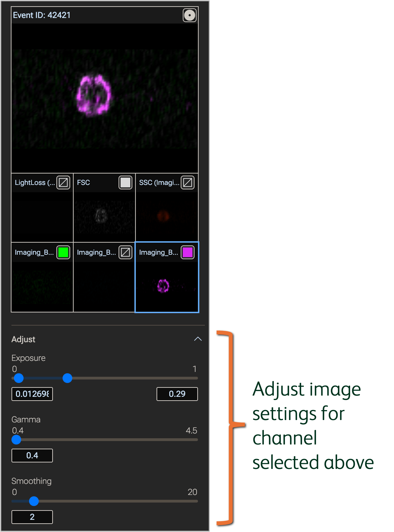Click the Smoothing slider handle
This screenshot has height=532, width=394.
point(34,501)
